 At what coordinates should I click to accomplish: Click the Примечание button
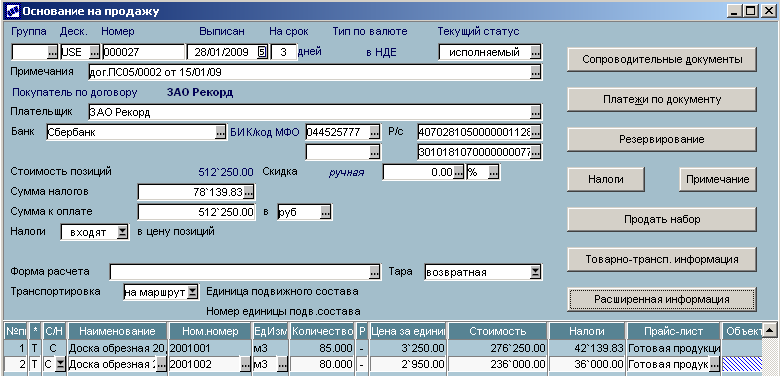(718, 180)
